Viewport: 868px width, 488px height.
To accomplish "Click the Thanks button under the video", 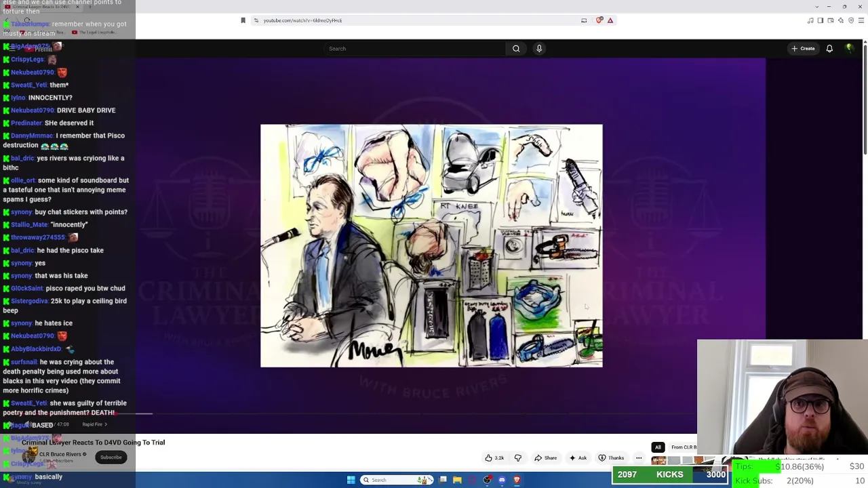I will [611, 458].
